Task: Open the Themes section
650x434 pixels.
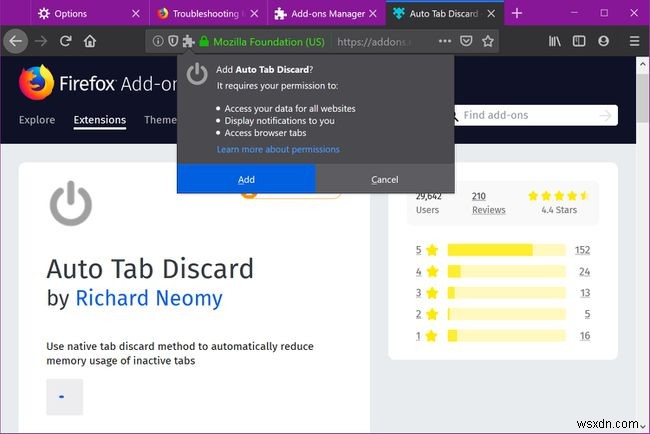Action: [160, 120]
